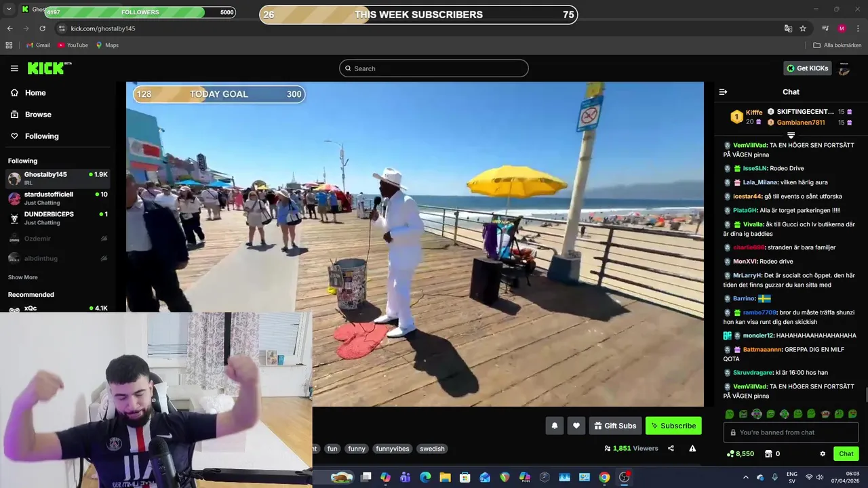The image size is (868, 488).
Task: Open offline albdinthug channel in sidebar
Action: [x=58, y=258]
